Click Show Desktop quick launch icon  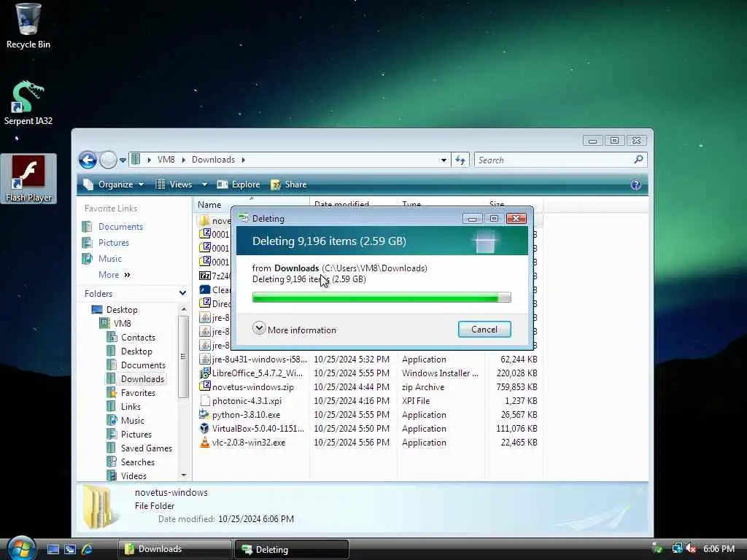click(53, 550)
